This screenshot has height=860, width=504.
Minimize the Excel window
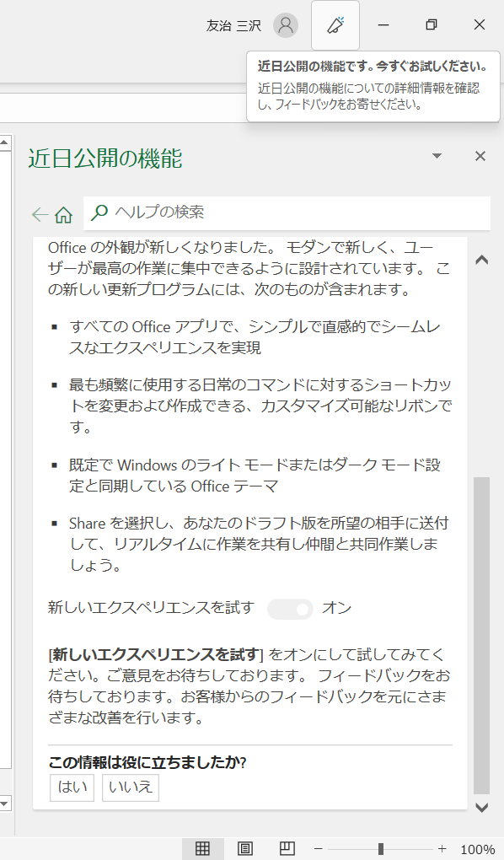pyautogui.click(x=383, y=25)
